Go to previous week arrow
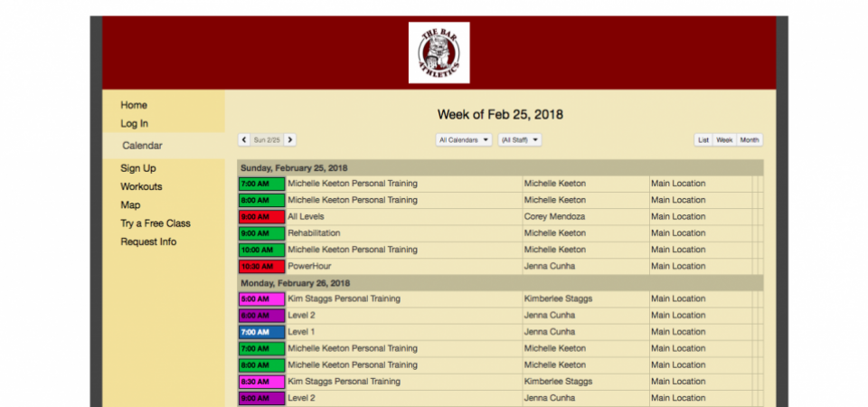 [244, 140]
